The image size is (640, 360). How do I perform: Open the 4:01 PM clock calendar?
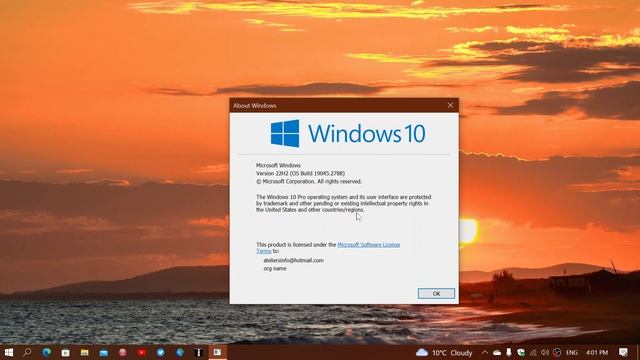pos(597,352)
